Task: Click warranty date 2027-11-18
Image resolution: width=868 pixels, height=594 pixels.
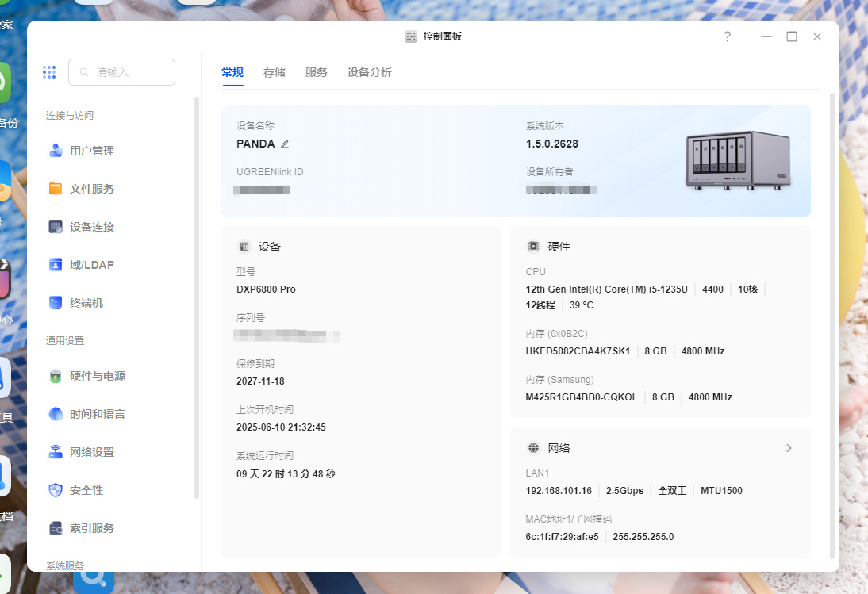Action: [x=261, y=381]
